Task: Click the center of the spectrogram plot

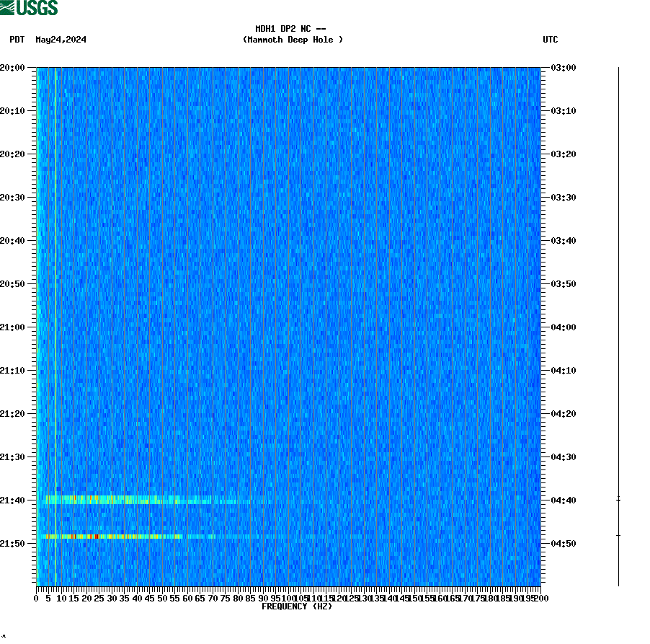Action: pos(288,328)
